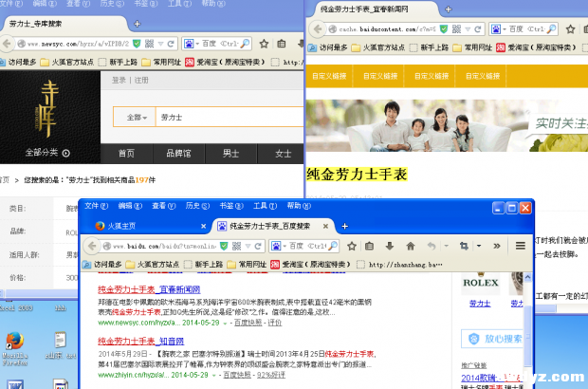The height and width of the screenshot is (389, 588).
Task: Click the star bookmark icon in the 宜春新闻网 window
Action: click(570, 28)
